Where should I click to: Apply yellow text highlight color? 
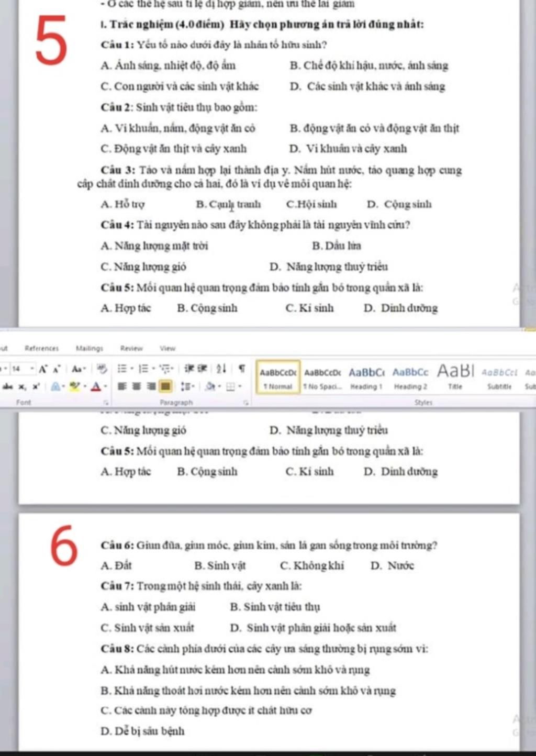[75, 386]
